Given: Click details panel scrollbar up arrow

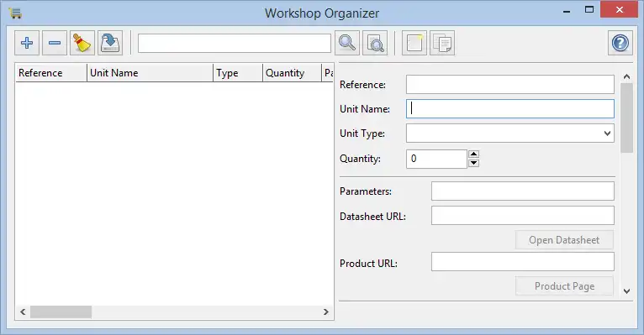Looking at the screenshot, I should click(x=626, y=76).
